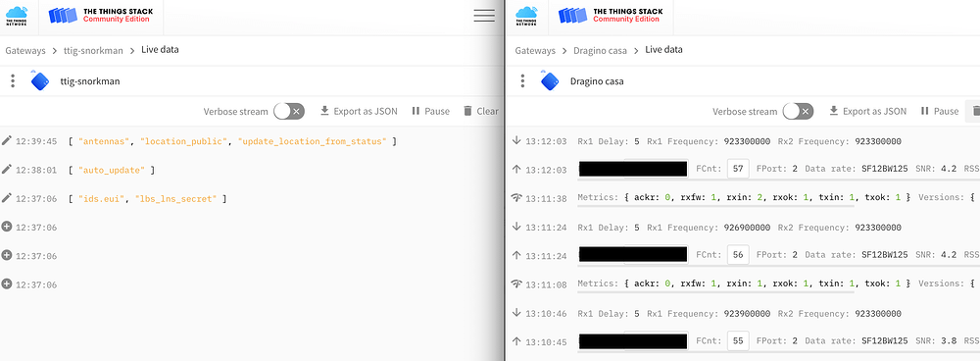980x361 pixels.
Task: Click status icon of 13:11:38 metrics event
Action: point(516,198)
